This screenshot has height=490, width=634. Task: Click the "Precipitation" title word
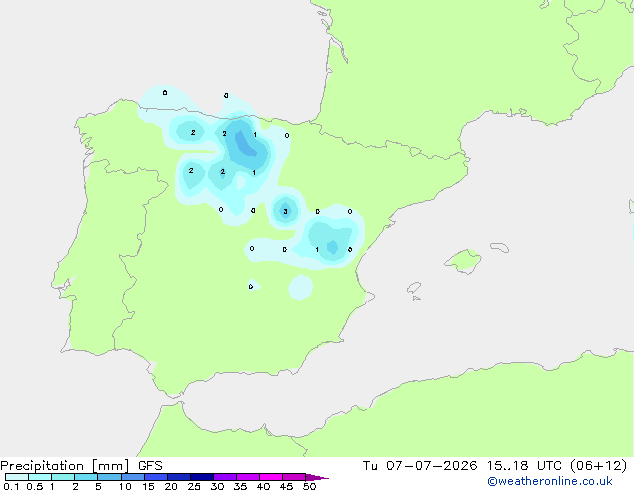coord(42,466)
